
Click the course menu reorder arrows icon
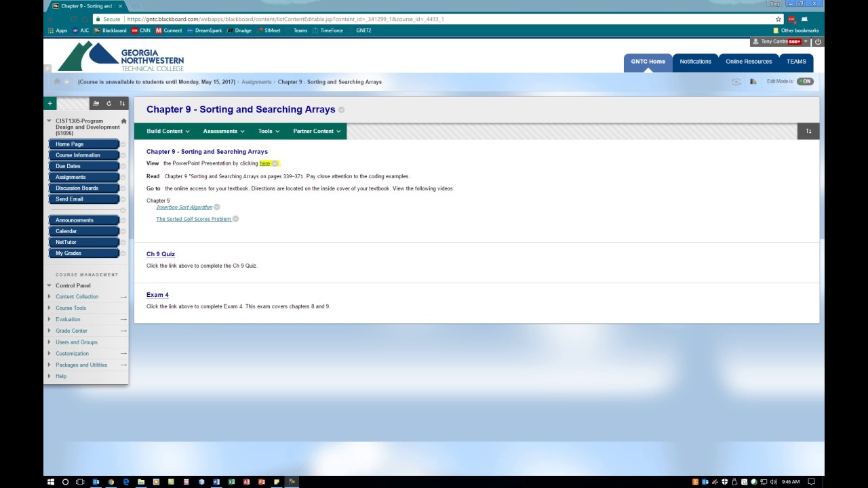click(x=122, y=104)
